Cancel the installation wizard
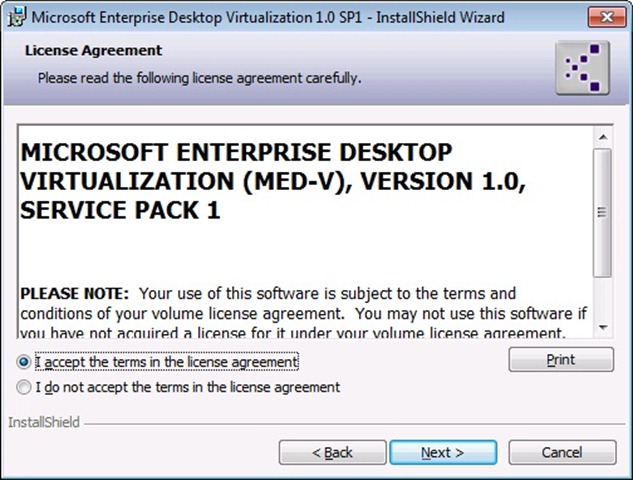Screen dimensions: 633x480 561,453
